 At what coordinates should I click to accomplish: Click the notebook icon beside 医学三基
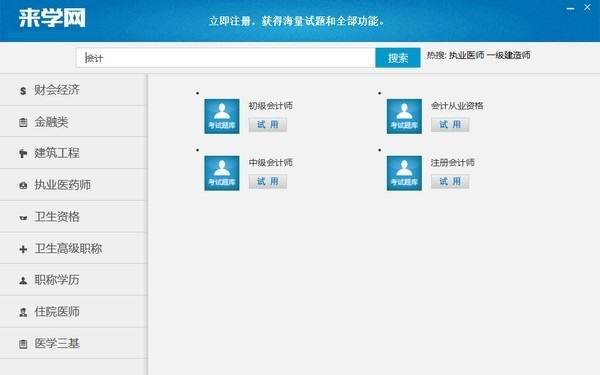[x=23, y=344]
